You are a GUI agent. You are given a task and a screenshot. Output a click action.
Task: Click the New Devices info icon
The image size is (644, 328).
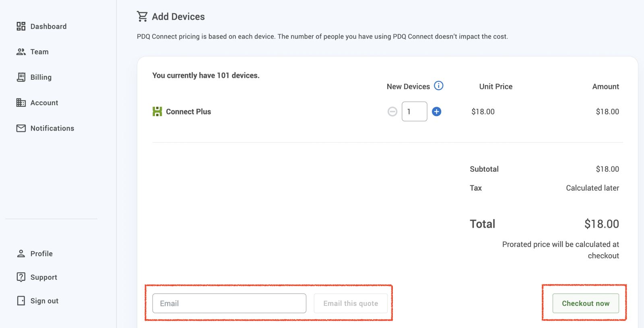(439, 85)
